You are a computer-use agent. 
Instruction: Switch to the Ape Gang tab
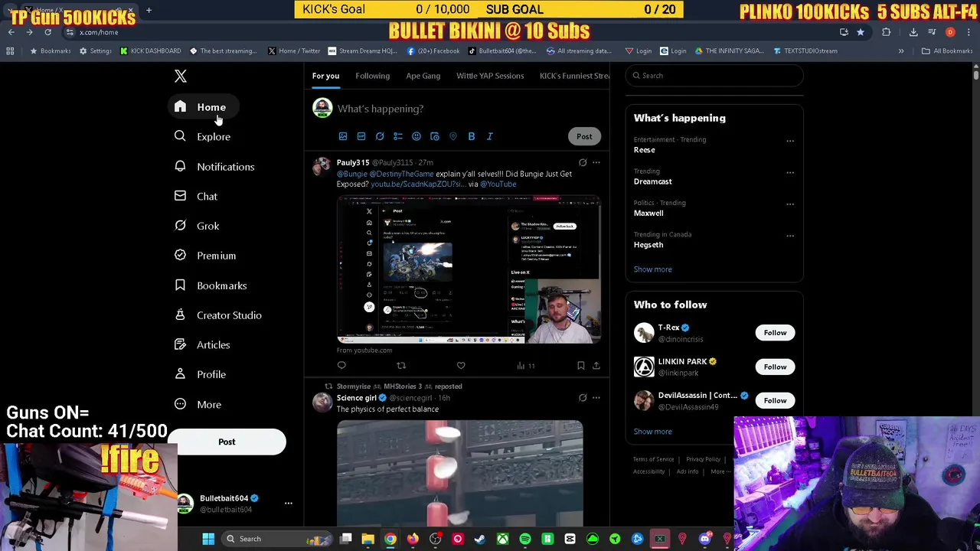[423, 76]
